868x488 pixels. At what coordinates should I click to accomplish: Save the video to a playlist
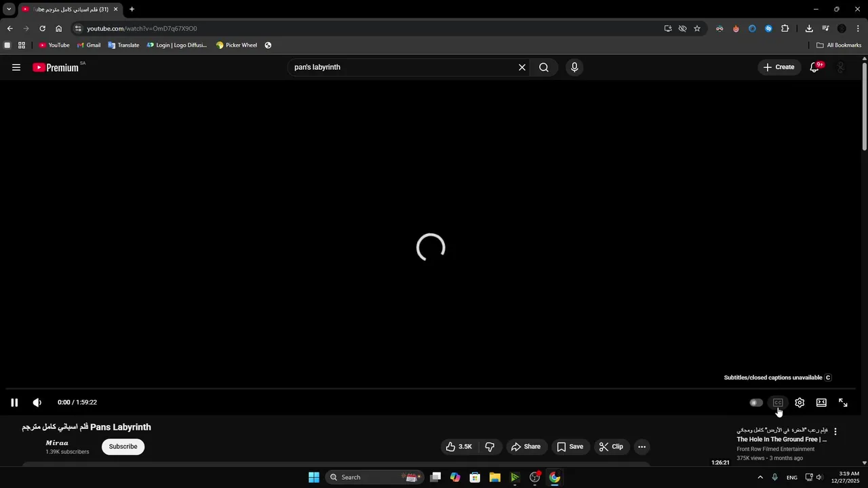tap(570, 447)
